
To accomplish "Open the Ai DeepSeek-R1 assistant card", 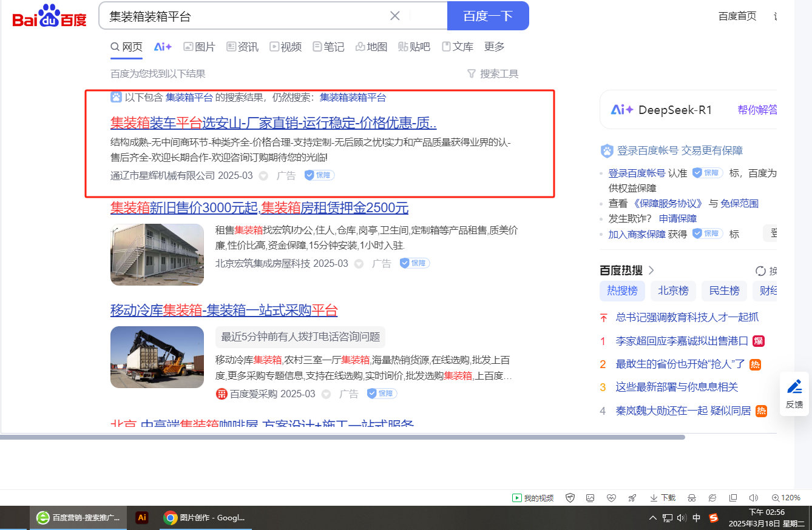I will pos(688,110).
